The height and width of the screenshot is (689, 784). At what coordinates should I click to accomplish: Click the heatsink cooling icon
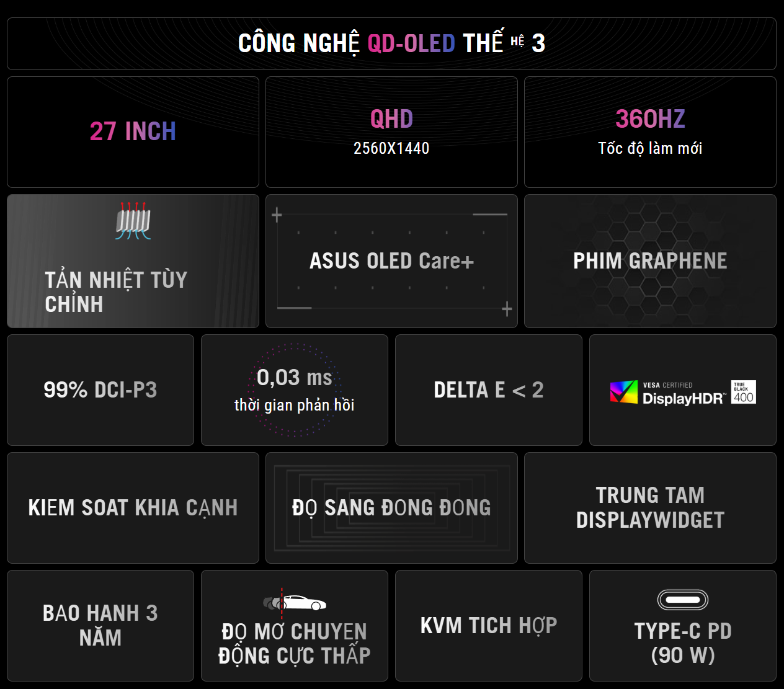click(x=133, y=221)
